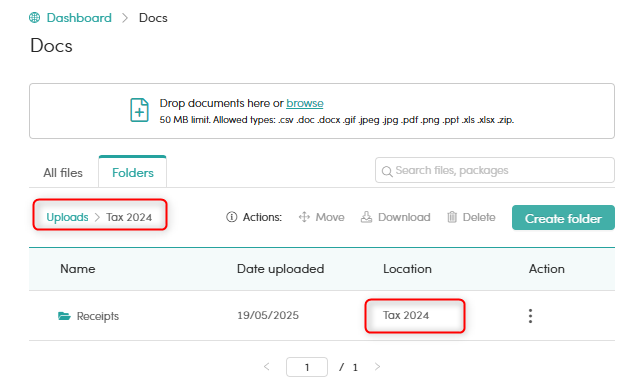Click the Tax 2024 location cell

tap(406, 315)
